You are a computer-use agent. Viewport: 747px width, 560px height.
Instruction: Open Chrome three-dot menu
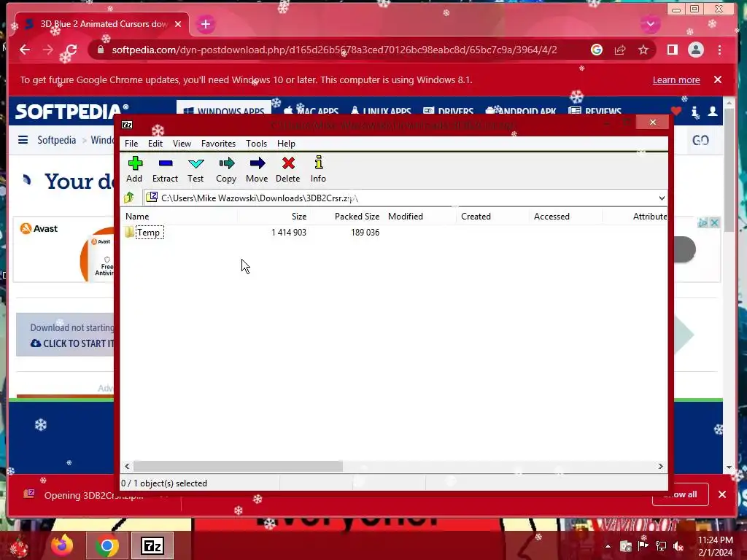pos(720,50)
